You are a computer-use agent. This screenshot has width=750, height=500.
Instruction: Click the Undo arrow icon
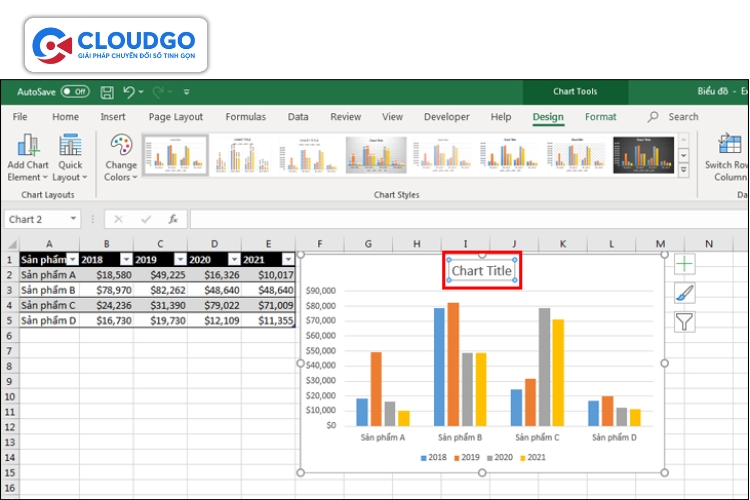130,91
